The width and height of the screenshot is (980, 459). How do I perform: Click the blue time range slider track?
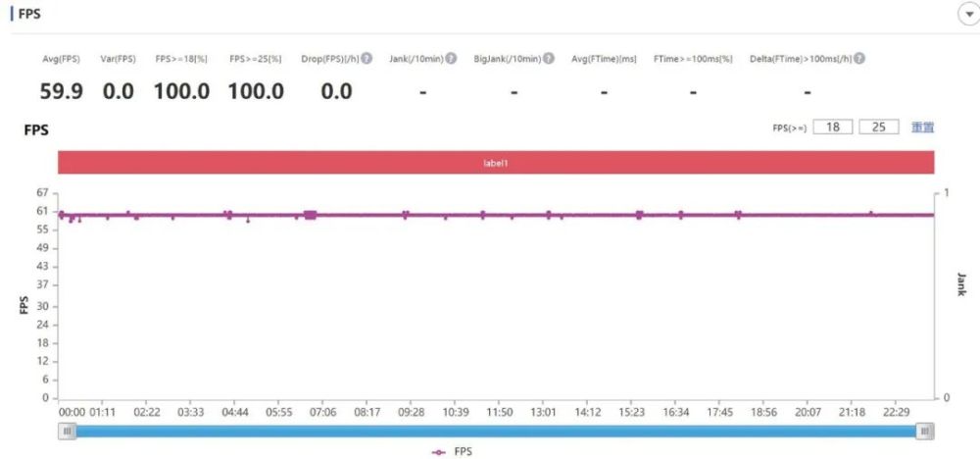click(x=496, y=431)
